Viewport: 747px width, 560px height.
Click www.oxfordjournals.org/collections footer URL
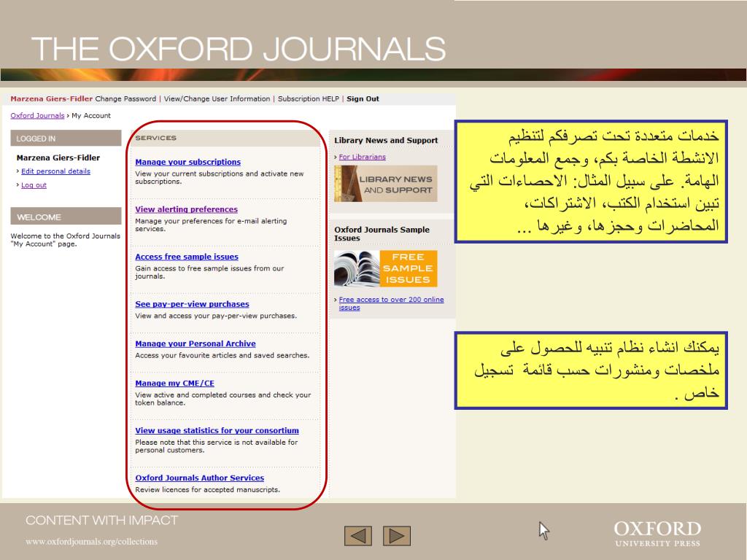pos(91,542)
